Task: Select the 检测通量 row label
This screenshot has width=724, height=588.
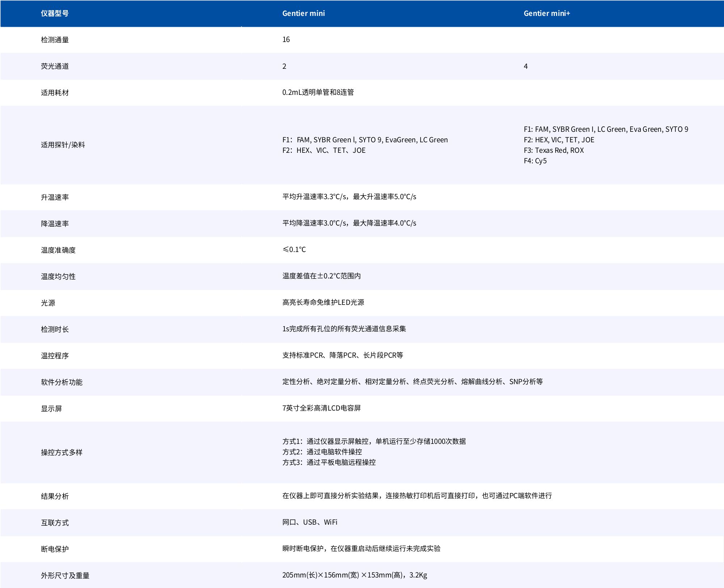Action: [x=55, y=40]
